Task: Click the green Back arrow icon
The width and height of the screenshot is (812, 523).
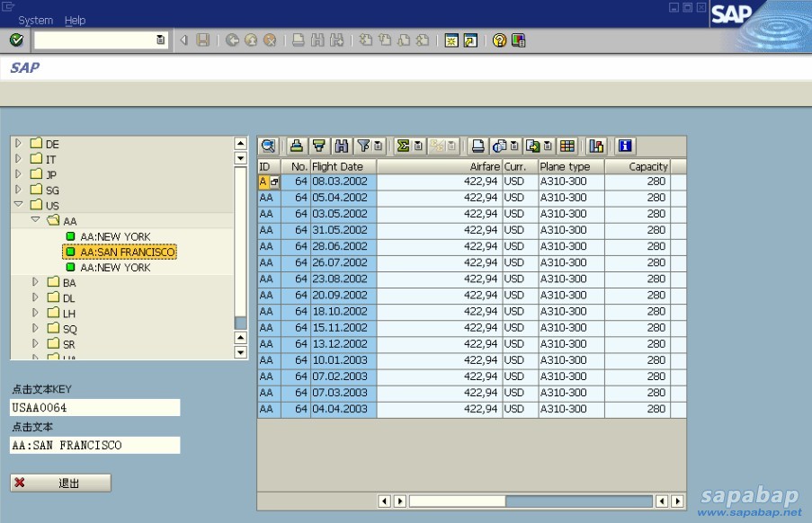Action: click(x=232, y=40)
